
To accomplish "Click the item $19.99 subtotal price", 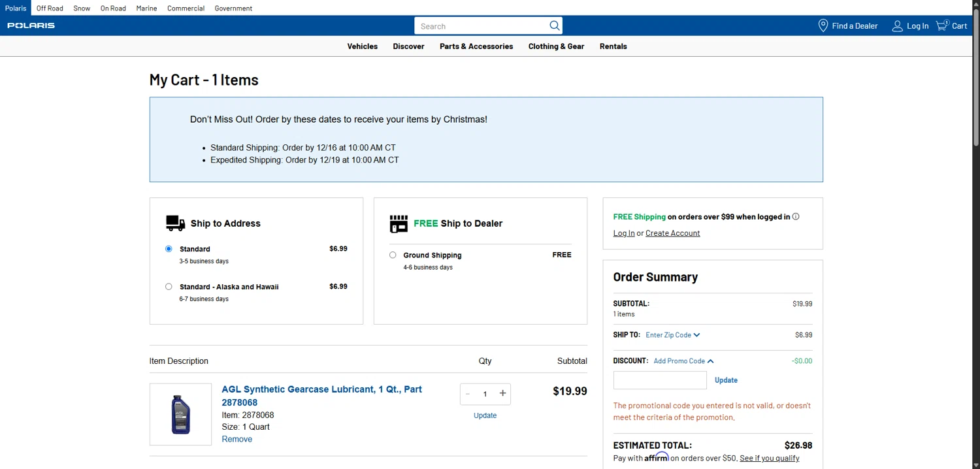I will click(x=570, y=391).
